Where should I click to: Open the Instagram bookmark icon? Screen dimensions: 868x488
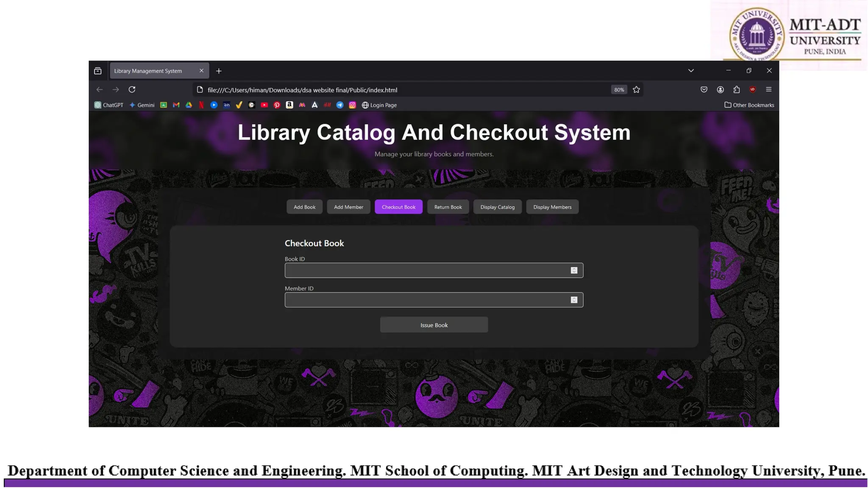point(352,105)
